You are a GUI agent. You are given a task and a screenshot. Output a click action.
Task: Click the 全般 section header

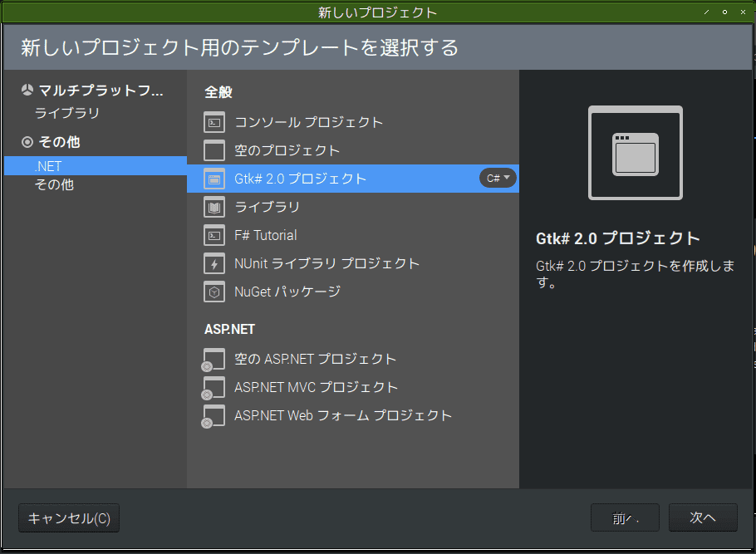[218, 92]
